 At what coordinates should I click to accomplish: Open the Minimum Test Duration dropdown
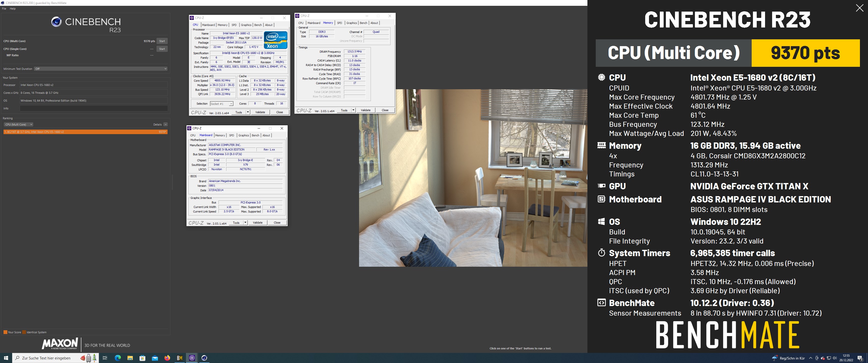point(101,69)
